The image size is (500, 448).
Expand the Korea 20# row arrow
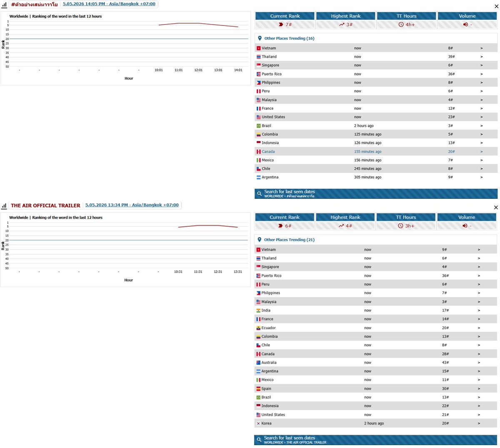point(479,423)
